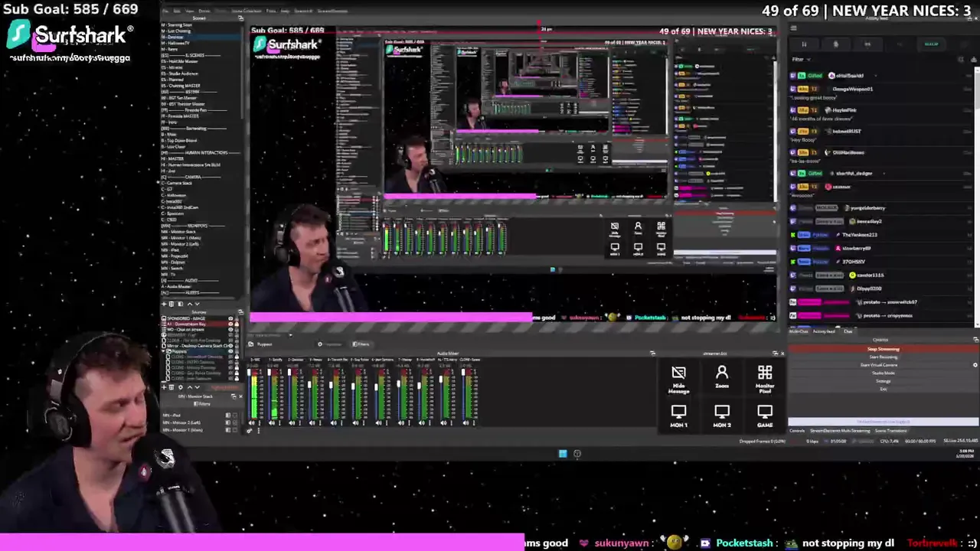980x551 pixels.
Task: Select the M - Starting Soon scene
Action: click(176, 25)
